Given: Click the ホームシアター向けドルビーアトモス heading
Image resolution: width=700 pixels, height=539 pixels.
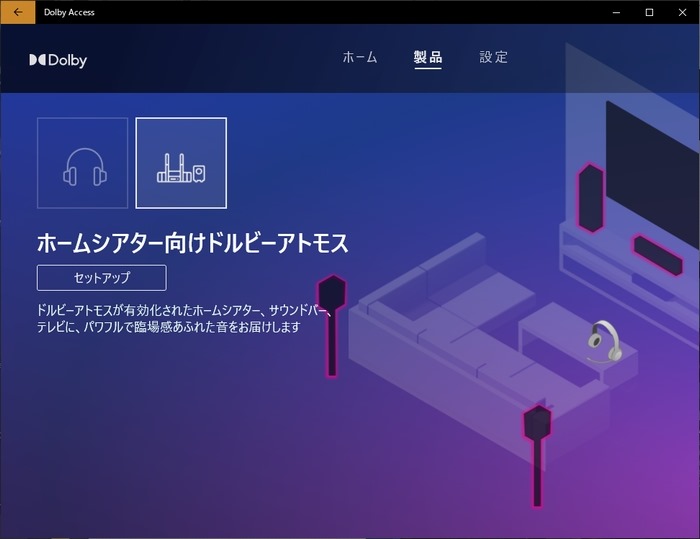Looking at the screenshot, I should tap(192, 243).
